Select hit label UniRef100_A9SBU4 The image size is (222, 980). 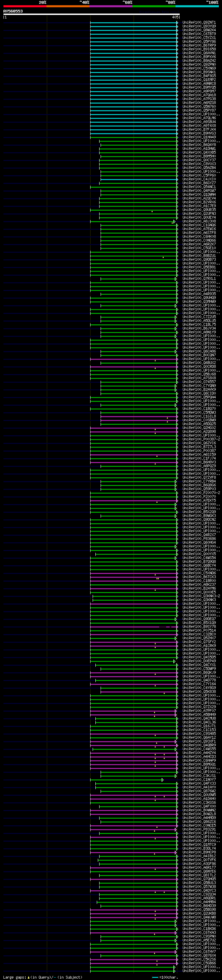pyautogui.click(x=199, y=122)
